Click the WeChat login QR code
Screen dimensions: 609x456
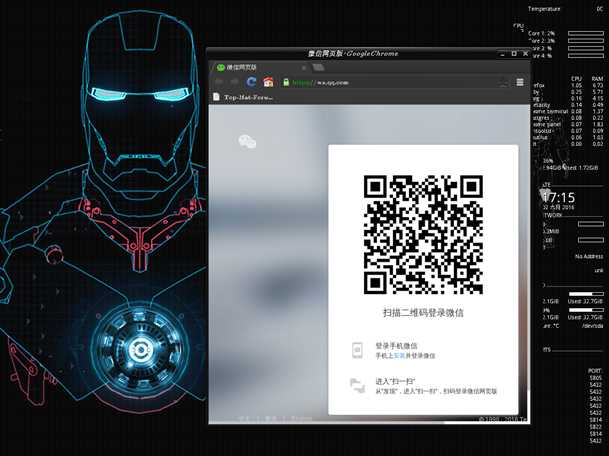click(423, 235)
